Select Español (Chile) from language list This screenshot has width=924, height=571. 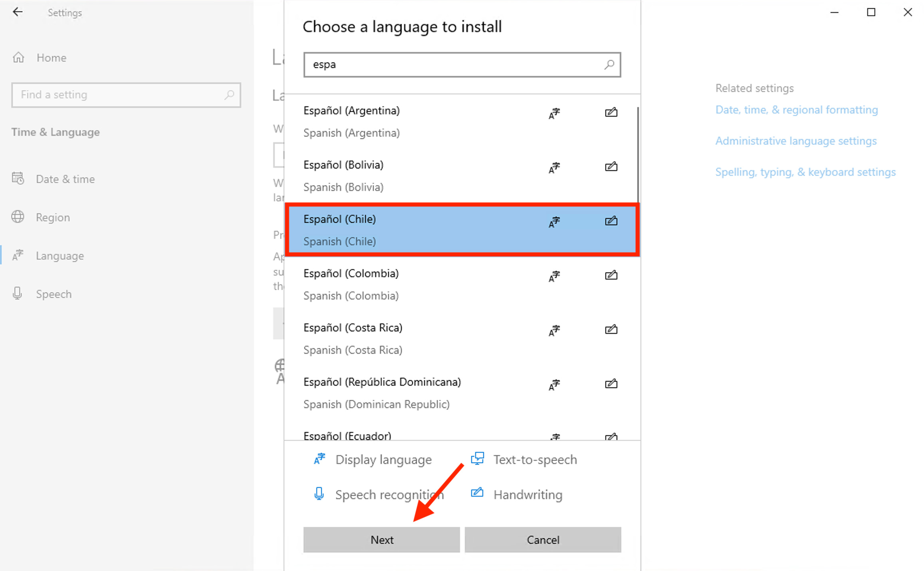point(462,229)
